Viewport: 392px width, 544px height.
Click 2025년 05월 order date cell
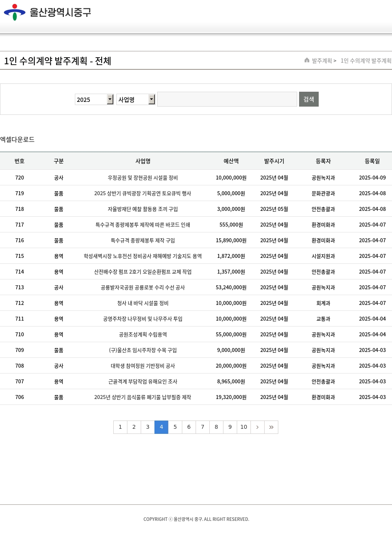click(x=274, y=209)
